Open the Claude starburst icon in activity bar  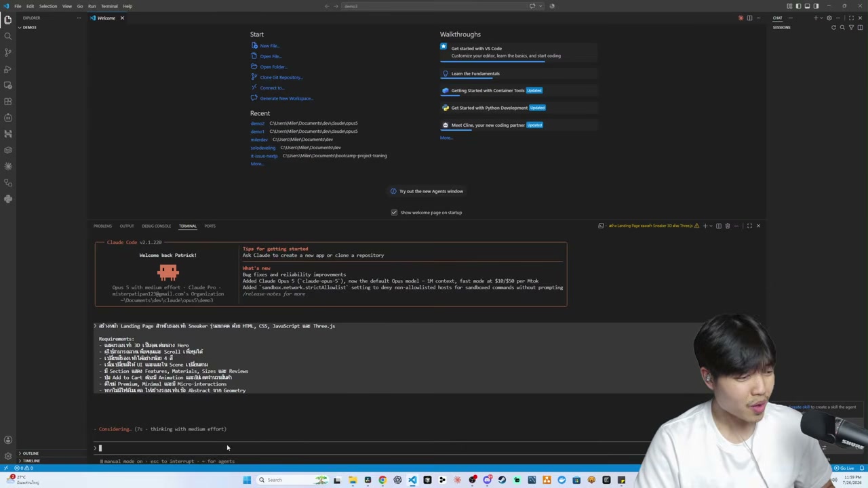click(8, 166)
